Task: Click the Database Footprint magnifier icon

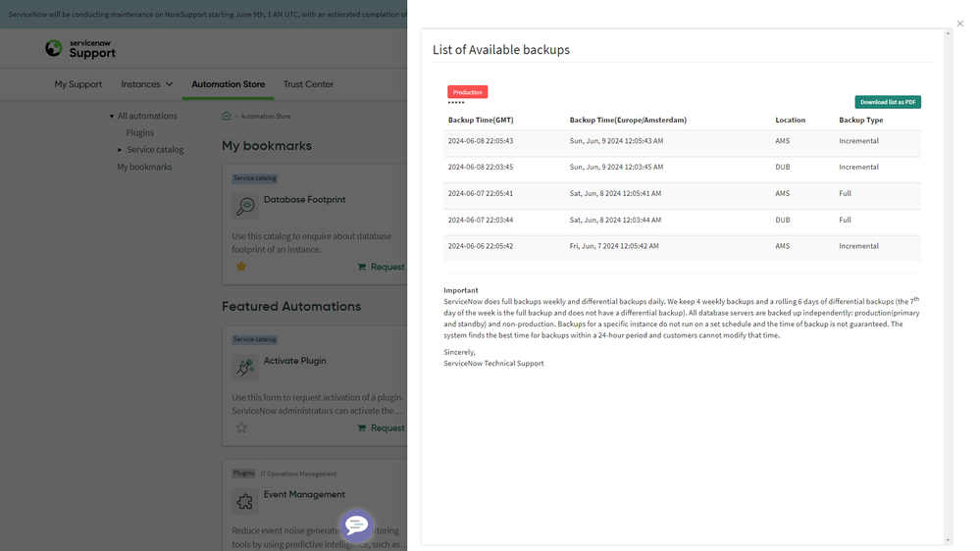Action: (245, 206)
